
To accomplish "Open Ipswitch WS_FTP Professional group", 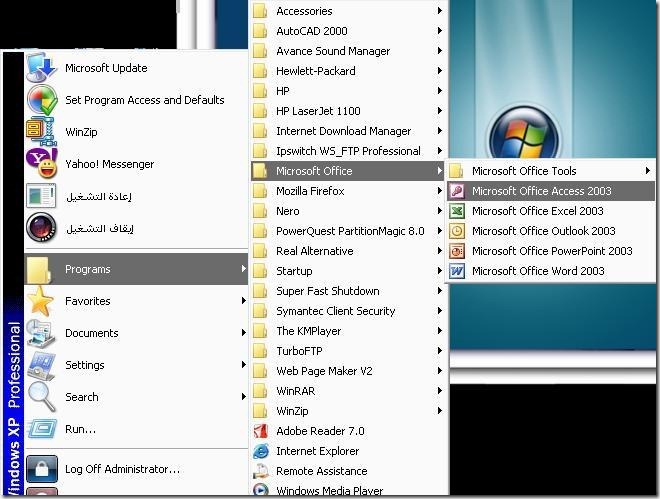I will pos(348,151).
